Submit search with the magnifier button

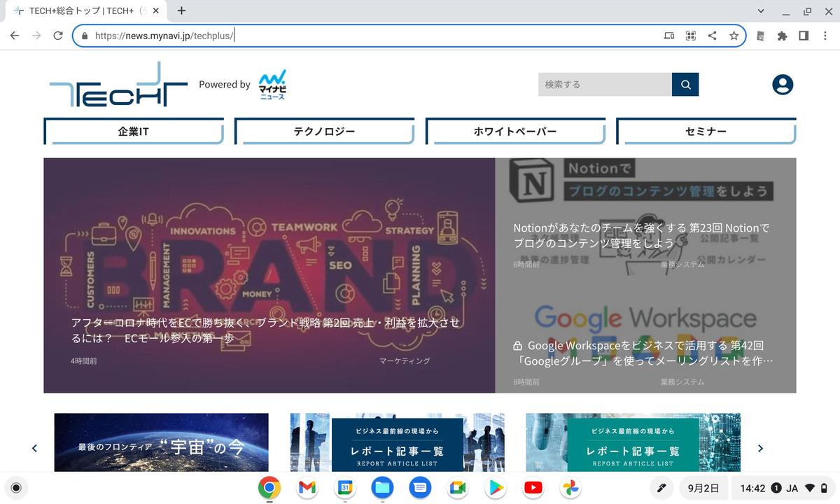tap(685, 85)
